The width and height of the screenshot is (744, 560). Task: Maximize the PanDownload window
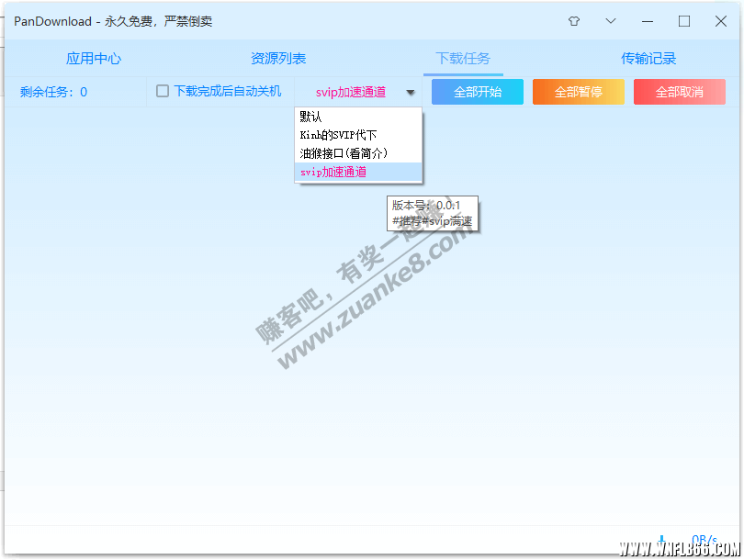(684, 21)
